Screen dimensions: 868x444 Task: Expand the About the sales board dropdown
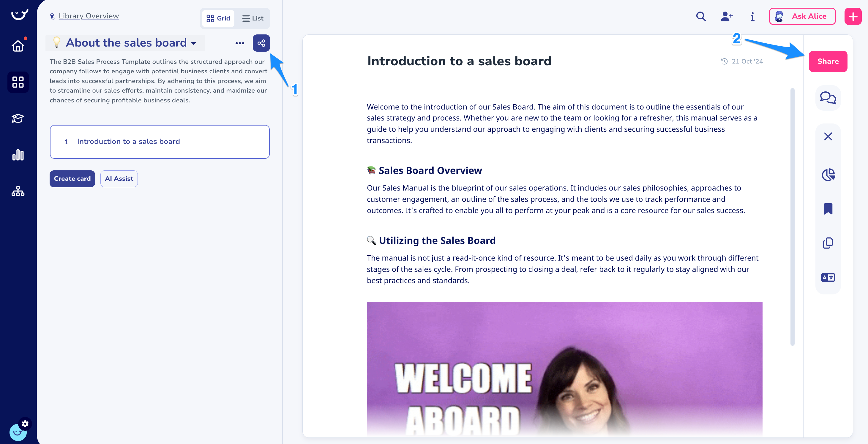coord(193,43)
